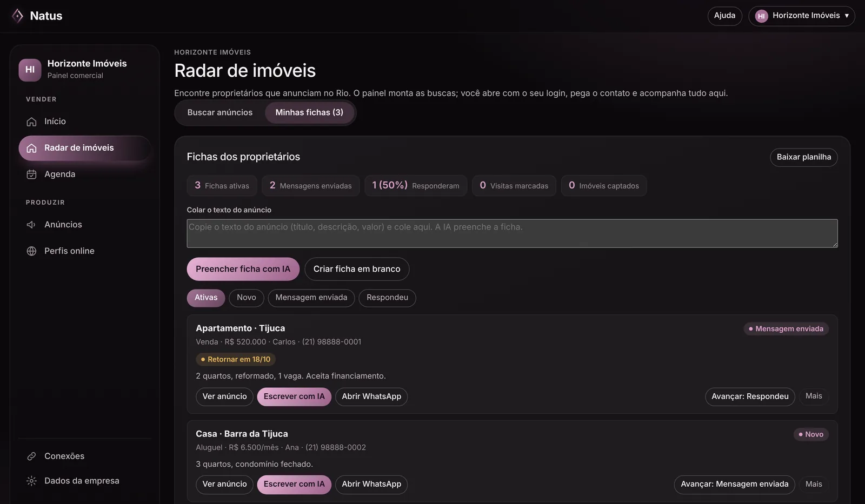Click the Agenda calendar icon
865x504 pixels.
(x=31, y=174)
